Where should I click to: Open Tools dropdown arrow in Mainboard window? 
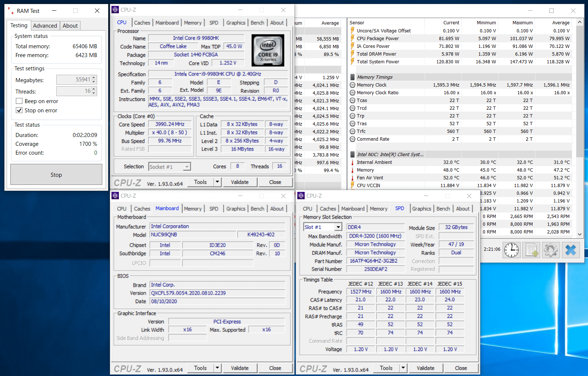[x=217, y=368]
